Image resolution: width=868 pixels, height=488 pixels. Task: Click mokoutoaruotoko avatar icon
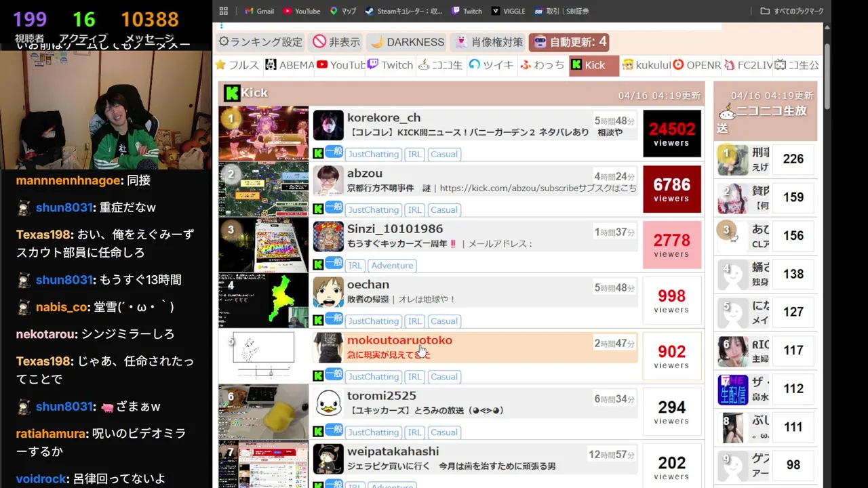click(x=328, y=348)
